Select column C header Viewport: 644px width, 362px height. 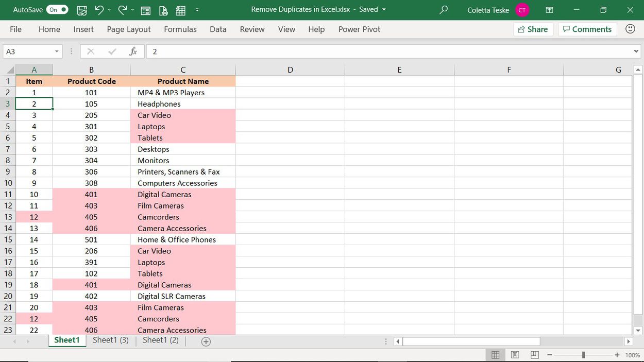183,70
